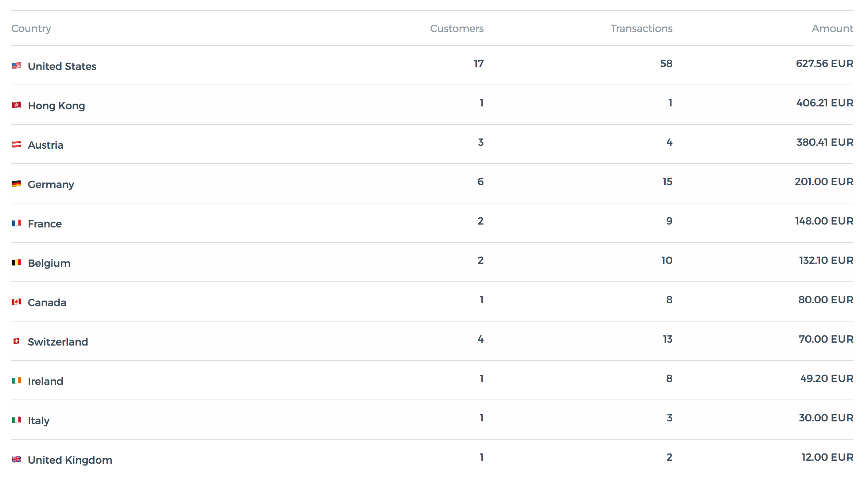The height and width of the screenshot is (483, 868).
Task: Select the Austria country name
Action: pos(46,145)
